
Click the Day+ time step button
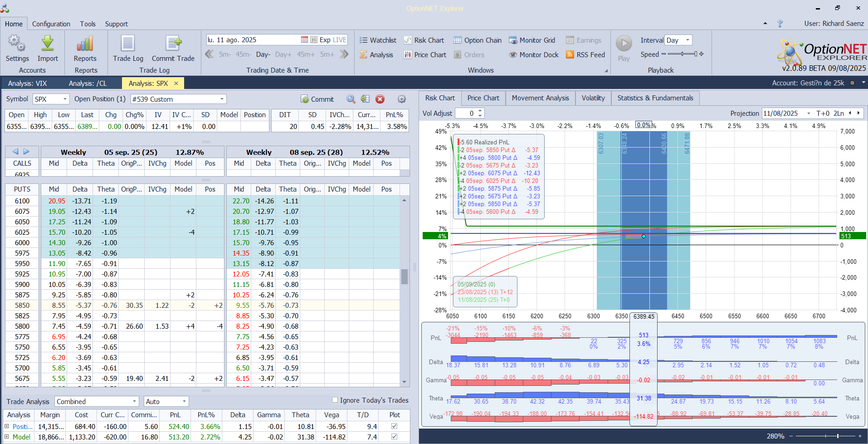tap(283, 54)
